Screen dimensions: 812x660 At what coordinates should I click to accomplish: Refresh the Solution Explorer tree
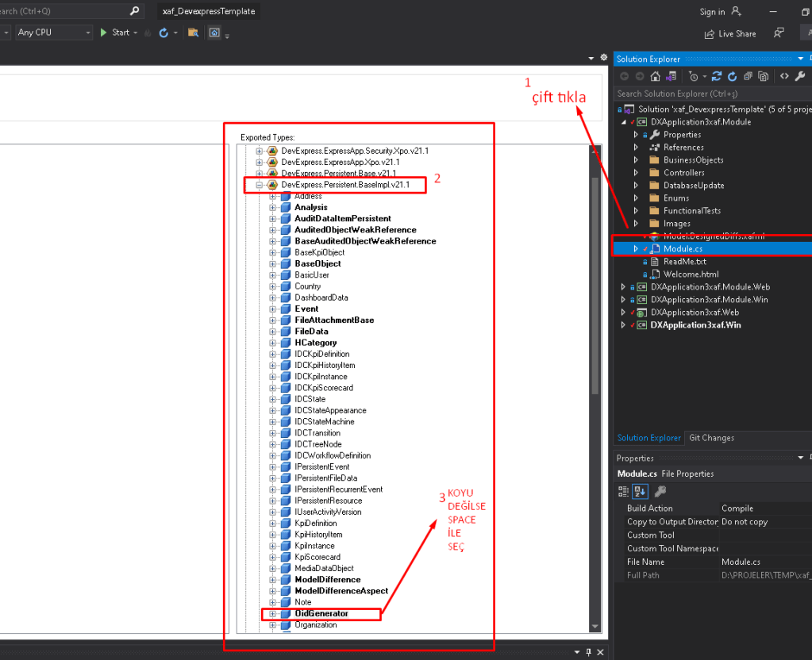coord(732,76)
